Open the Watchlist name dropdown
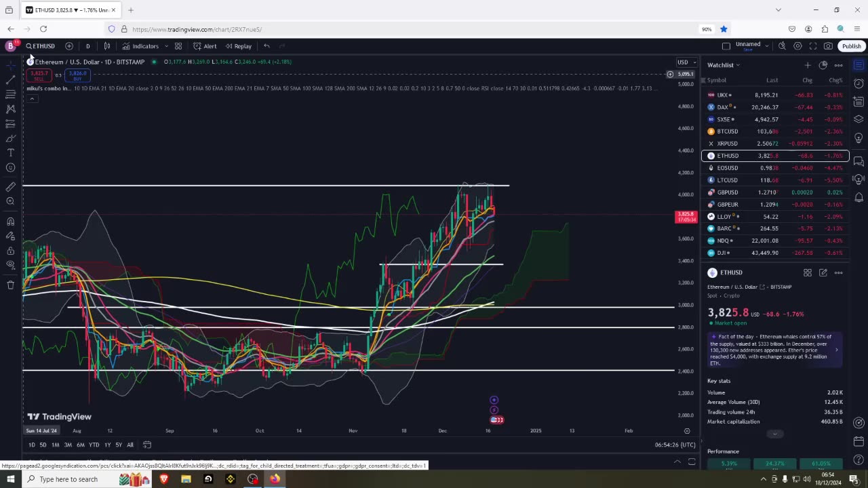Screen dimensions: 868x488 (x=724, y=65)
